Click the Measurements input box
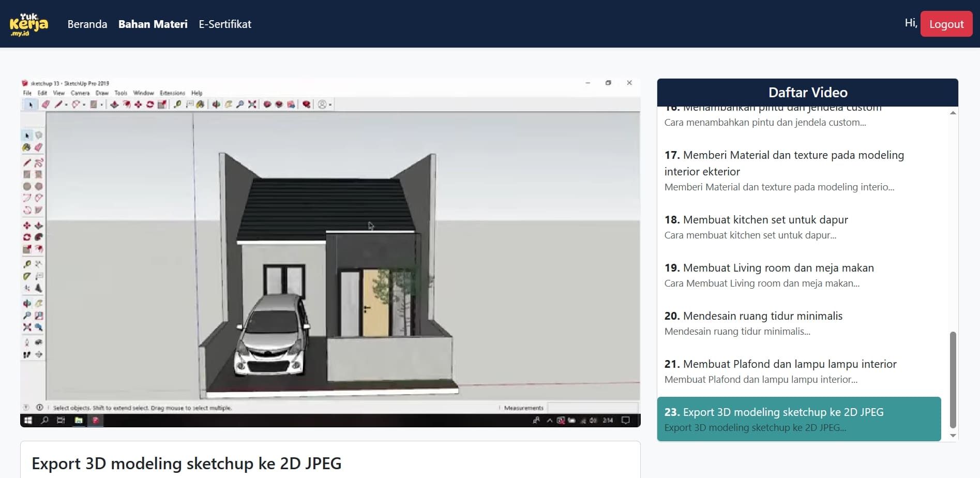This screenshot has height=478, width=980. (x=593, y=408)
